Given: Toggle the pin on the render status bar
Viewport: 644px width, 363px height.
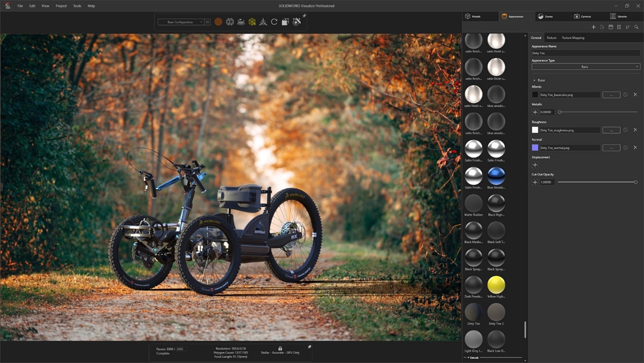Looking at the screenshot, I should (309, 347).
